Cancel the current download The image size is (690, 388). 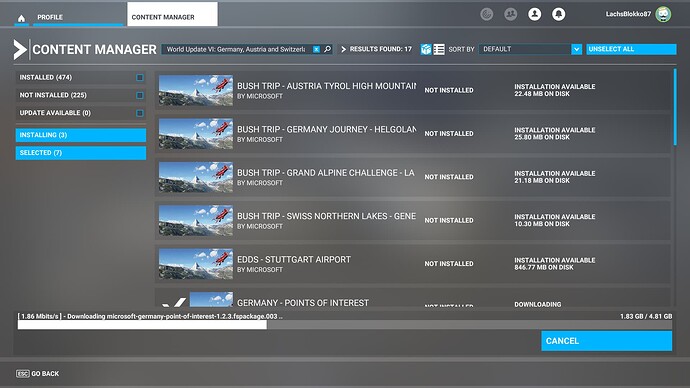[x=606, y=341]
